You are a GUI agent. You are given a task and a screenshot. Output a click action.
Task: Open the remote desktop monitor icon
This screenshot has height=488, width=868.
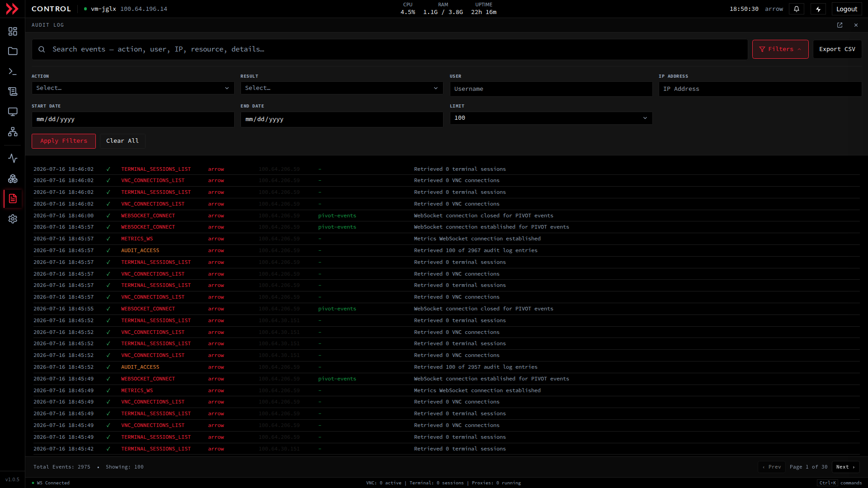[13, 112]
